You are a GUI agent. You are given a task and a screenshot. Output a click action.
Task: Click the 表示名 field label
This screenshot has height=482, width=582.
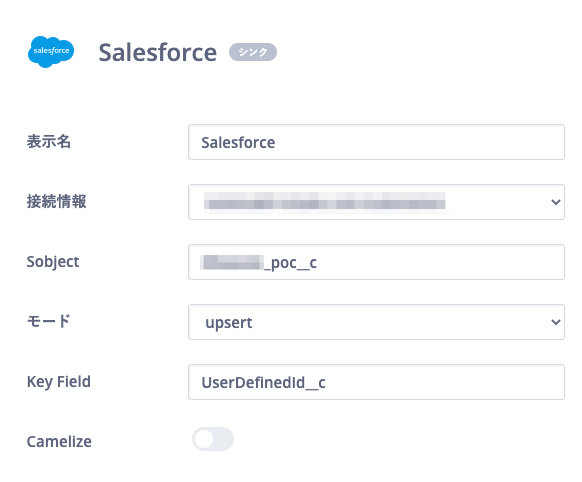49,141
